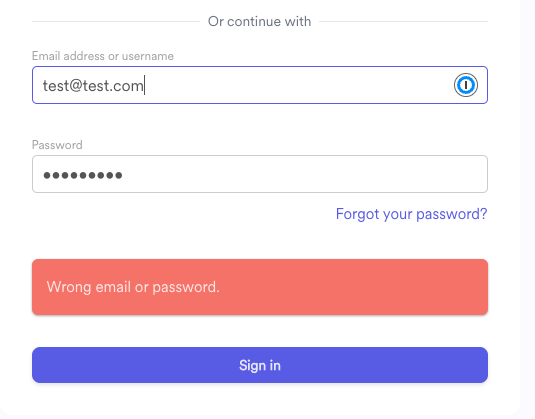
Task: Open 1Password autofill from the username field
Action: [x=465, y=85]
